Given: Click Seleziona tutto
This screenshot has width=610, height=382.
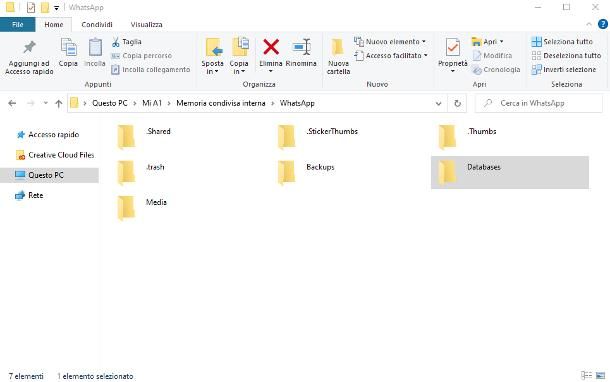Looking at the screenshot, I should point(562,41).
